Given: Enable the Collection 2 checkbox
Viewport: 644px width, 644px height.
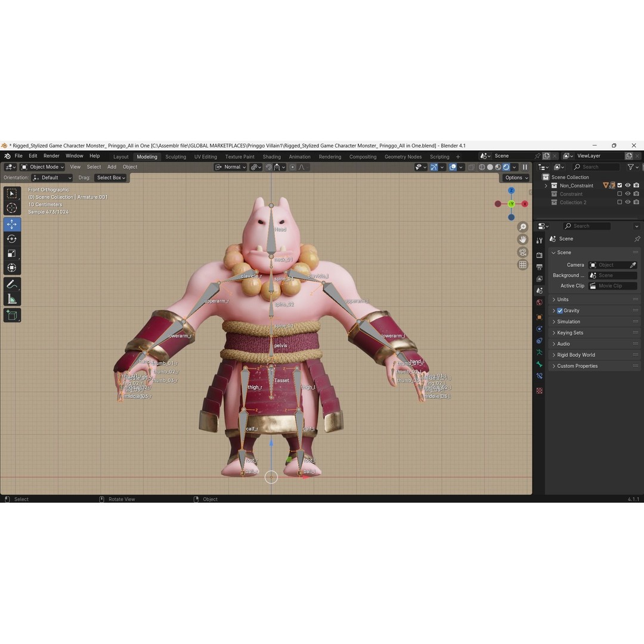Looking at the screenshot, I should click(x=620, y=202).
